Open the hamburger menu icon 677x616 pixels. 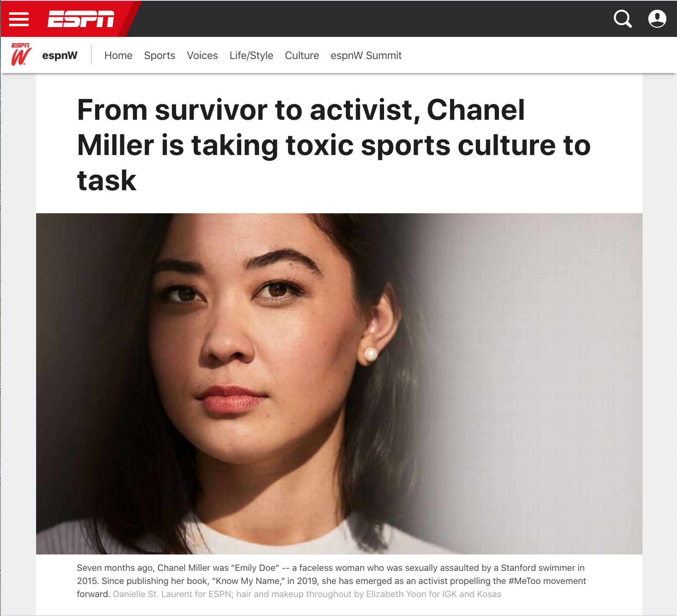[x=19, y=19]
